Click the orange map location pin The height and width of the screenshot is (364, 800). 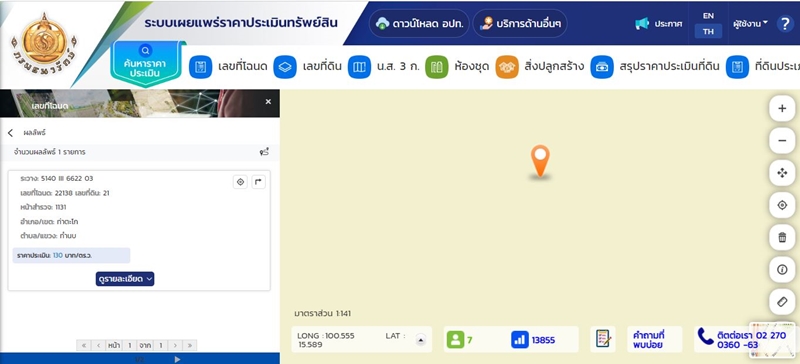coord(540,161)
